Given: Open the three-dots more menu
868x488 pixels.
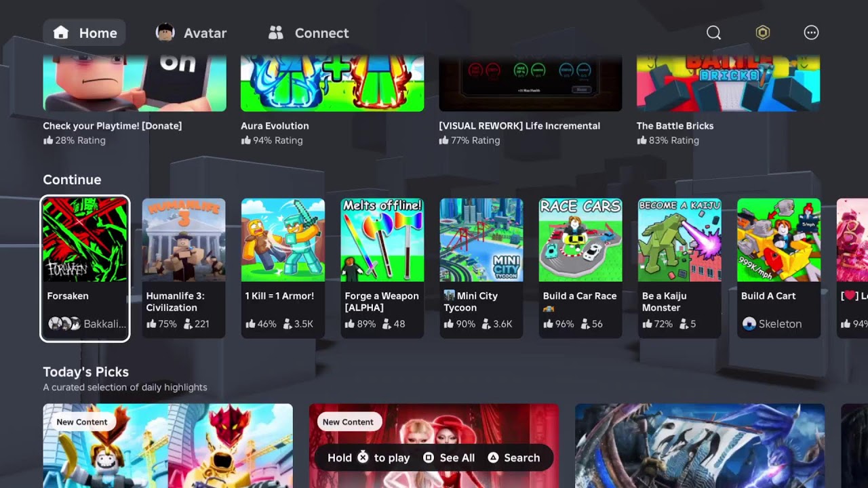Looking at the screenshot, I should click(x=811, y=33).
